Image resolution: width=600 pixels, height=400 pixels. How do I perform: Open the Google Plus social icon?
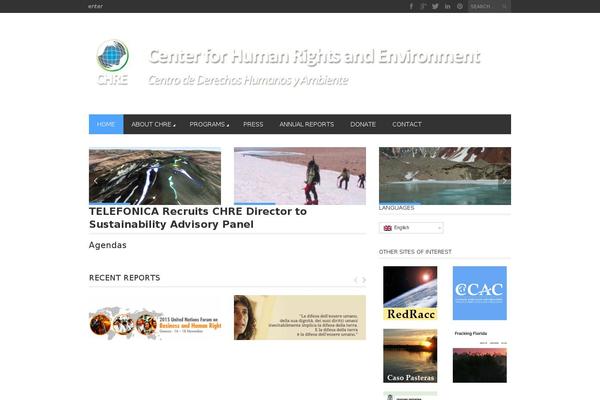tap(423, 6)
